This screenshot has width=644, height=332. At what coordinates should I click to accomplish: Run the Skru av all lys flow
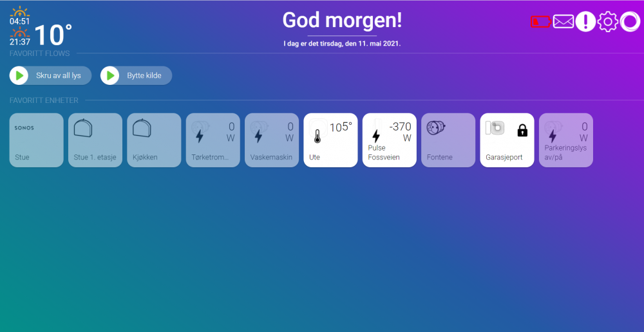[50, 76]
